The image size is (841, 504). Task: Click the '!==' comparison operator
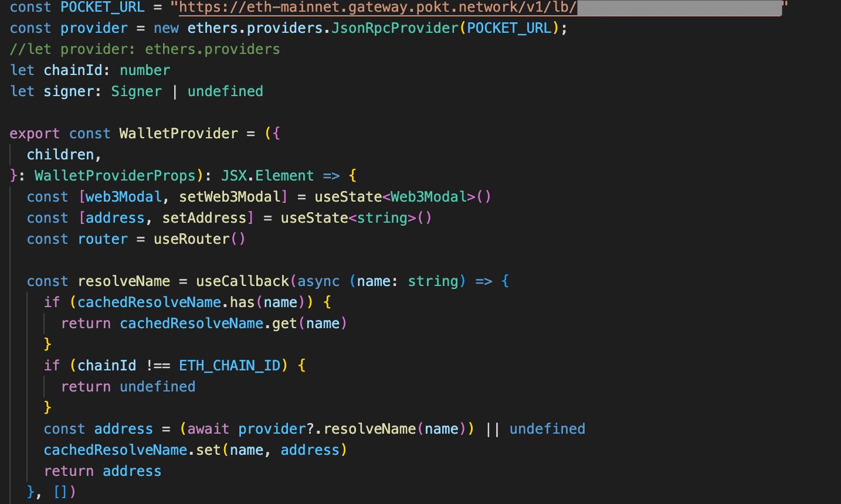pyautogui.click(x=158, y=366)
